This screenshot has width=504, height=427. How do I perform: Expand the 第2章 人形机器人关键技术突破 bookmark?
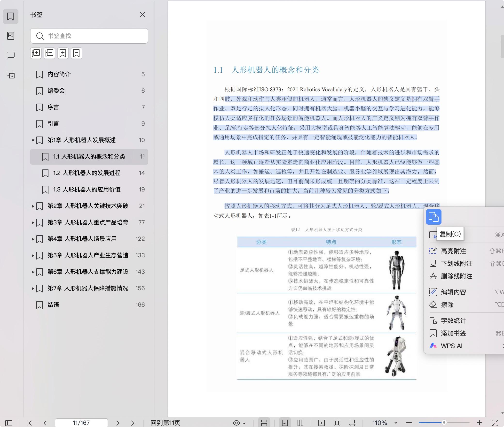point(33,206)
